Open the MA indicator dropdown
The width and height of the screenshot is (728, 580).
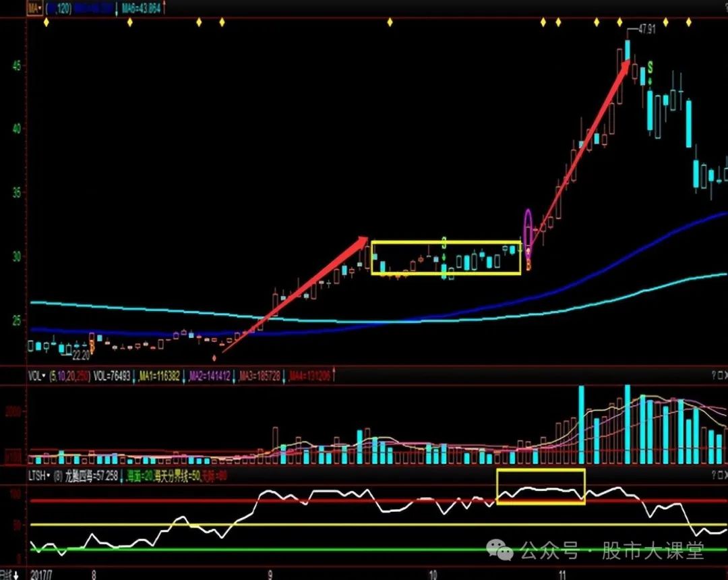pyautogui.click(x=34, y=8)
